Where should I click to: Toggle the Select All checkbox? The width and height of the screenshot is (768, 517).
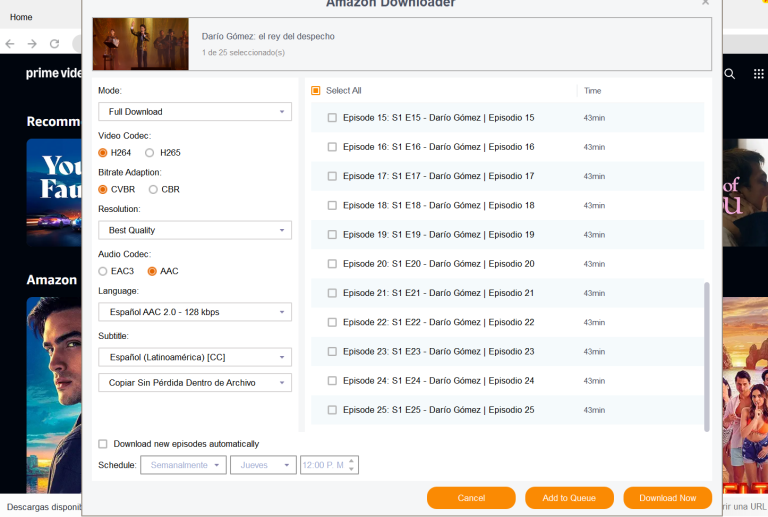click(x=316, y=91)
